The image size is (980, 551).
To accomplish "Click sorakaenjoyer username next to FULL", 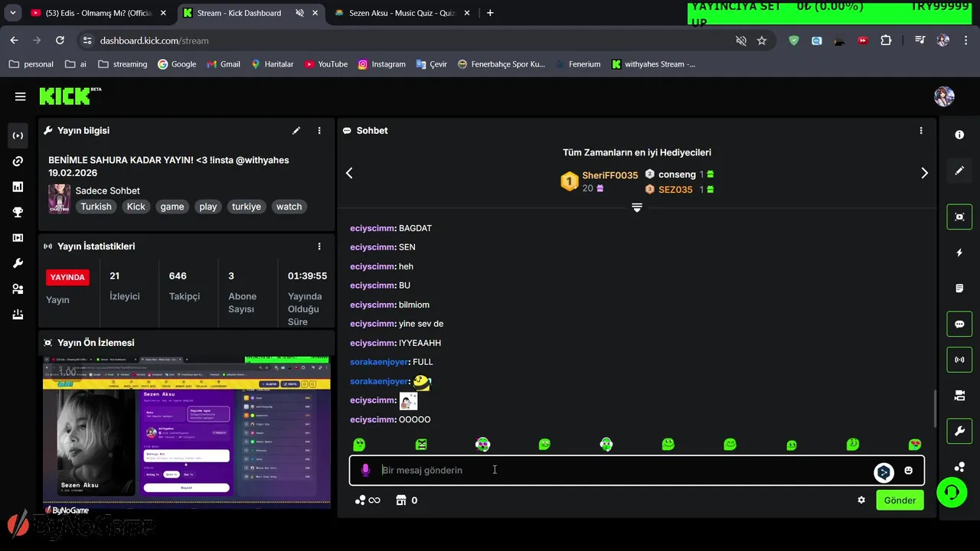I will [x=379, y=362].
